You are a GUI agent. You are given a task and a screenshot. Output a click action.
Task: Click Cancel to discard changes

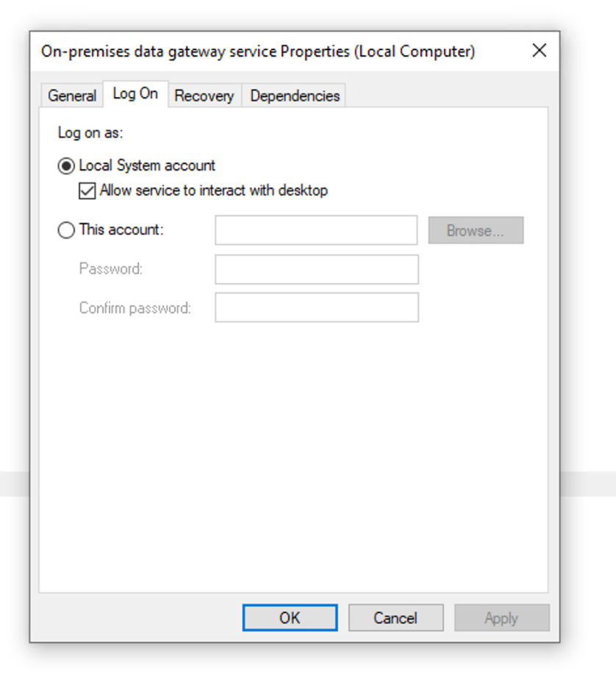tap(395, 618)
